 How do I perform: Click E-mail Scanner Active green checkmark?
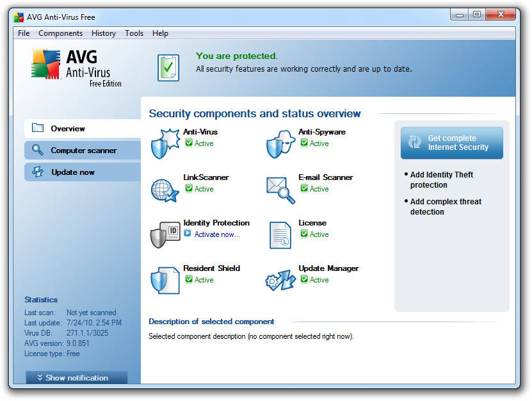click(x=304, y=188)
